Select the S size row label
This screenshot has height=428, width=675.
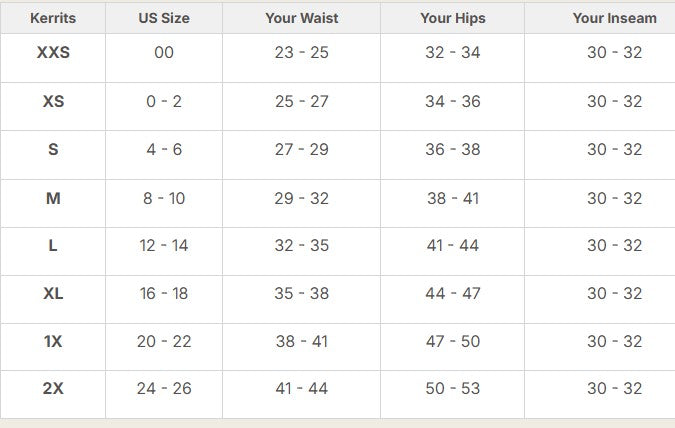(x=53, y=149)
